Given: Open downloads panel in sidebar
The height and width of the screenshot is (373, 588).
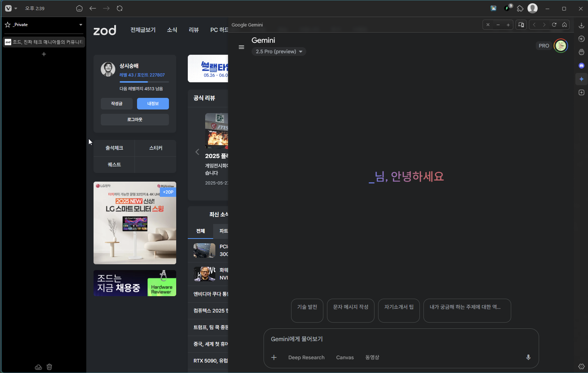Looking at the screenshot, I should tap(581, 25).
